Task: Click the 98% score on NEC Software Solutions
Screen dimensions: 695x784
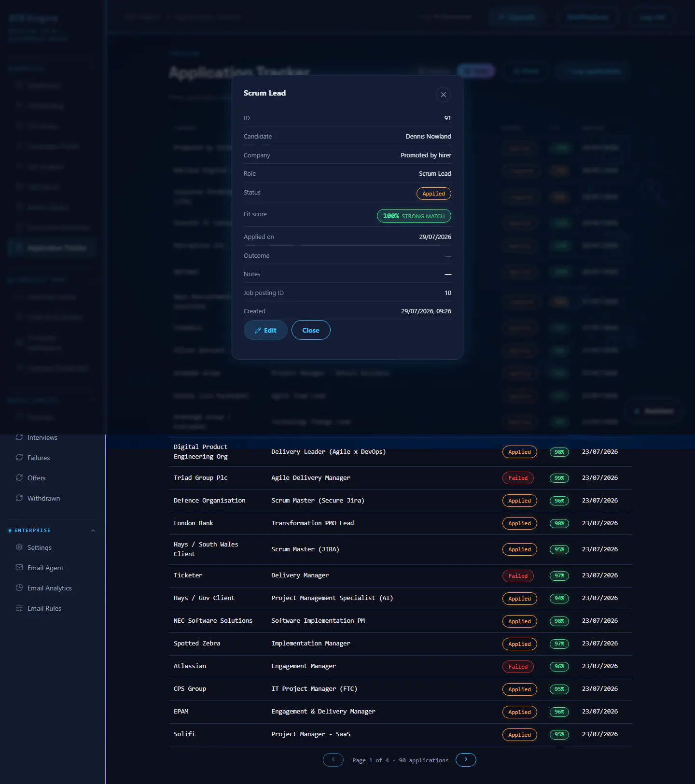Action: pyautogui.click(x=559, y=621)
